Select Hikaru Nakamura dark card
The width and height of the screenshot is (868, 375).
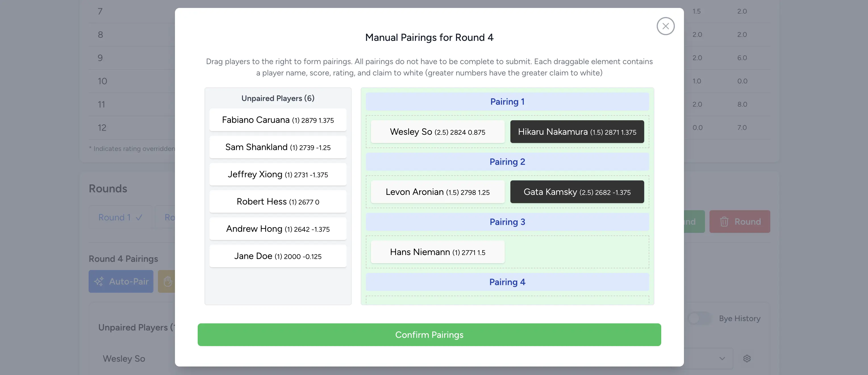tap(577, 132)
